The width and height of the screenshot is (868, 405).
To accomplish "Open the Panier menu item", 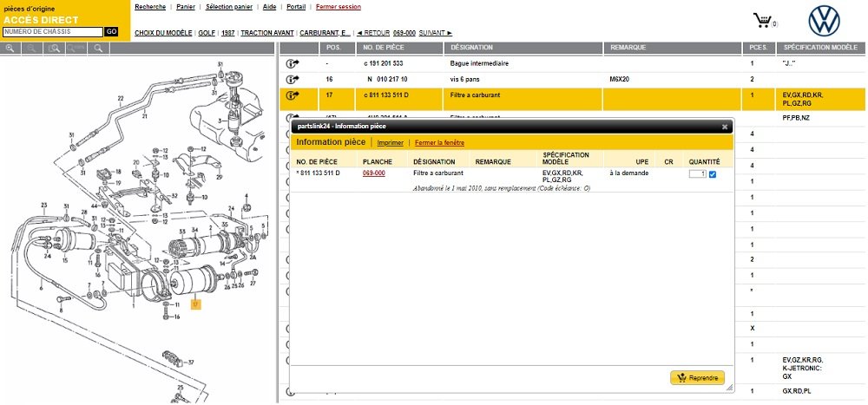I will tap(186, 7).
